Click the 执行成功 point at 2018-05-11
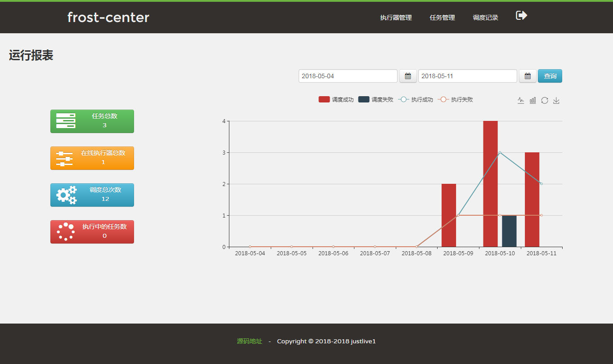 (x=541, y=184)
